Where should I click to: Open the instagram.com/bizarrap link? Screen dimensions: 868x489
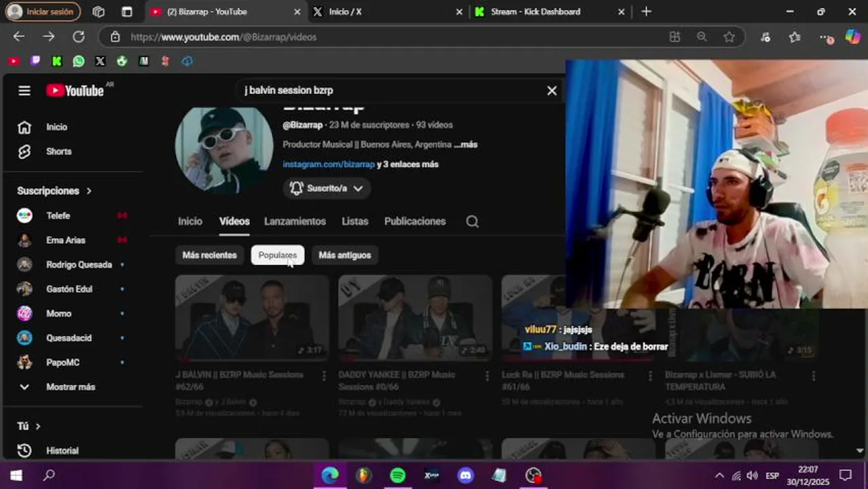(x=329, y=164)
